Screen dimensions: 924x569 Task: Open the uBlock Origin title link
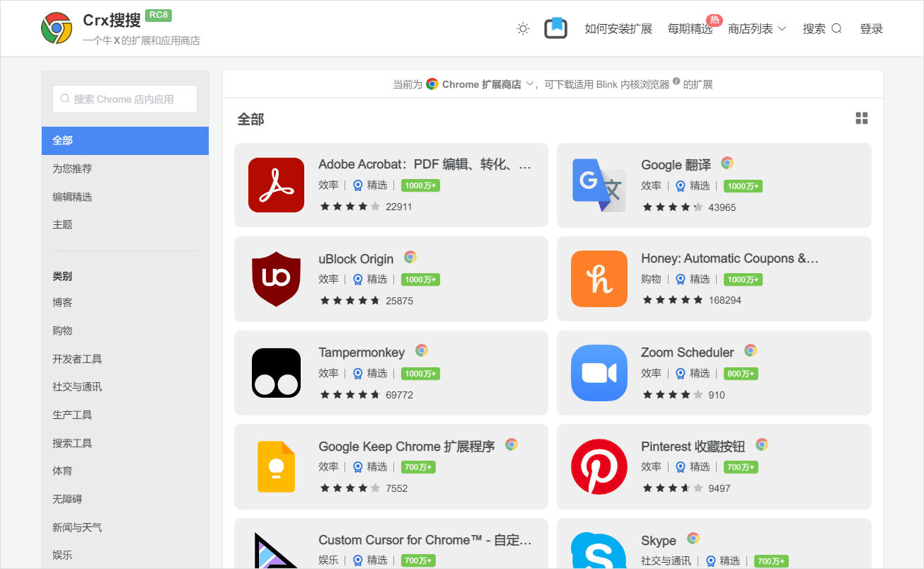tap(356, 259)
